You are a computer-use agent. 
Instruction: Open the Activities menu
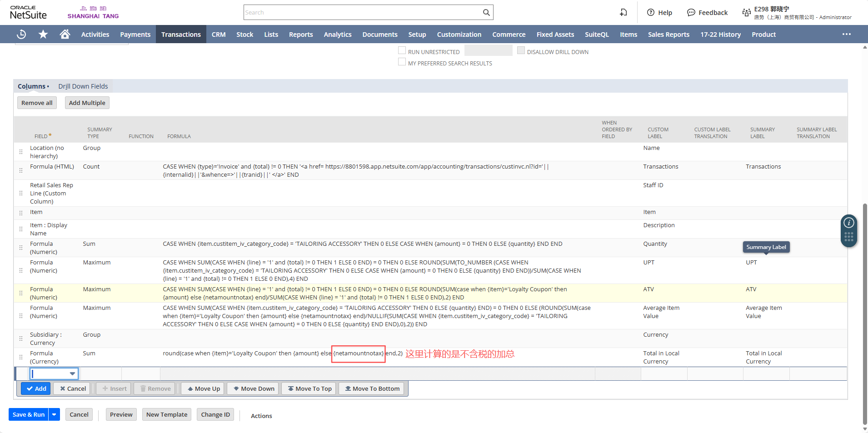95,35
